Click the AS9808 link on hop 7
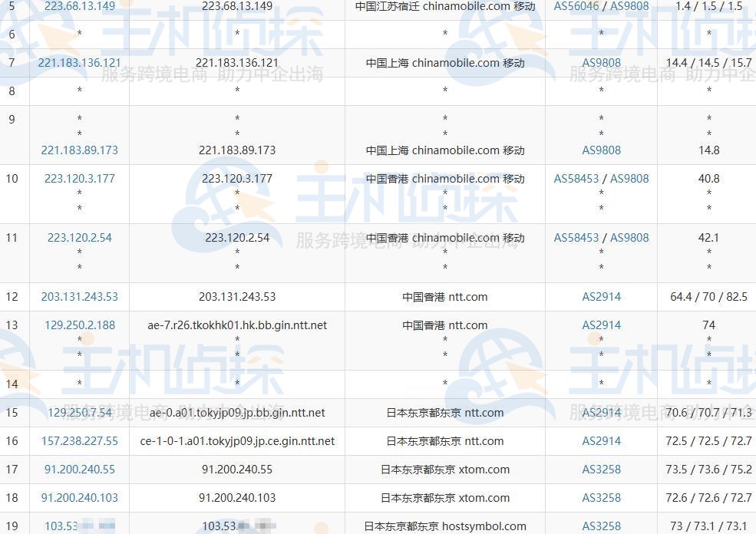 click(x=601, y=62)
